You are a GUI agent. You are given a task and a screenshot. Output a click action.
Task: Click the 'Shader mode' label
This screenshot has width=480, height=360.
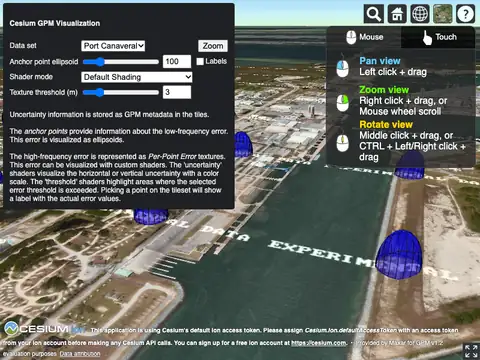click(x=31, y=77)
